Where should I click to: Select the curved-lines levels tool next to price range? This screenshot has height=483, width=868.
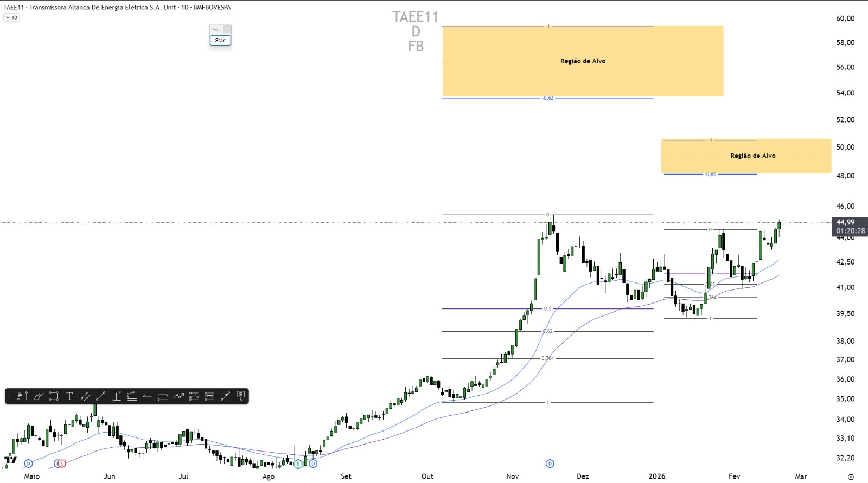132,396
